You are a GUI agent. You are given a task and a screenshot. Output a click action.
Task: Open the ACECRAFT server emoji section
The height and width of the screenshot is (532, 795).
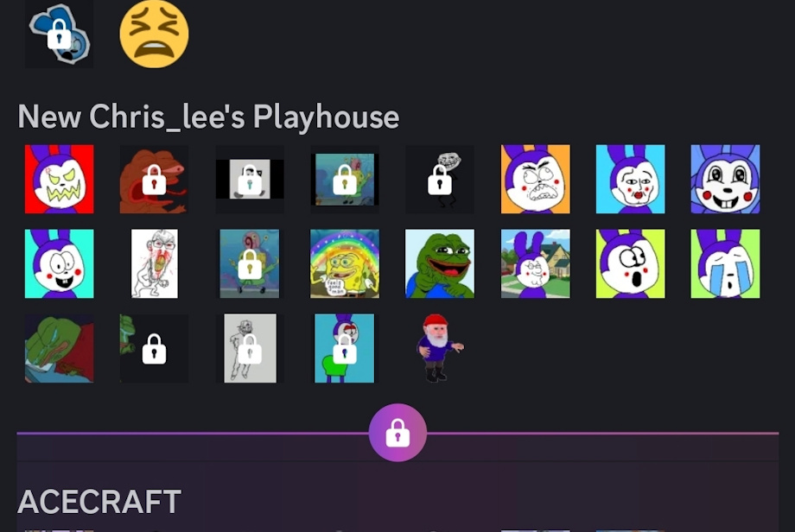click(99, 502)
